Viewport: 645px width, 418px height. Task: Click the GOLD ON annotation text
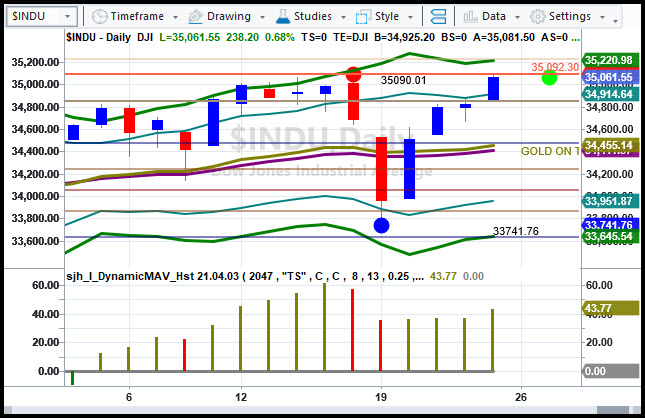click(x=550, y=151)
